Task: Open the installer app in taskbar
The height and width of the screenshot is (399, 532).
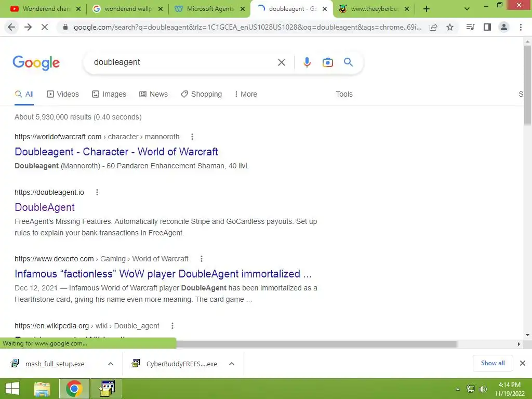Action: (x=107, y=389)
